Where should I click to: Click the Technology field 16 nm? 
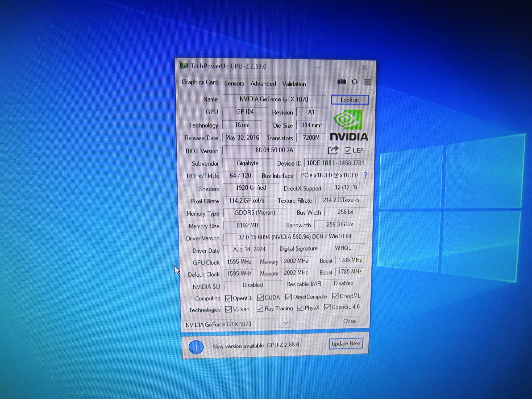(x=242, y=125)
